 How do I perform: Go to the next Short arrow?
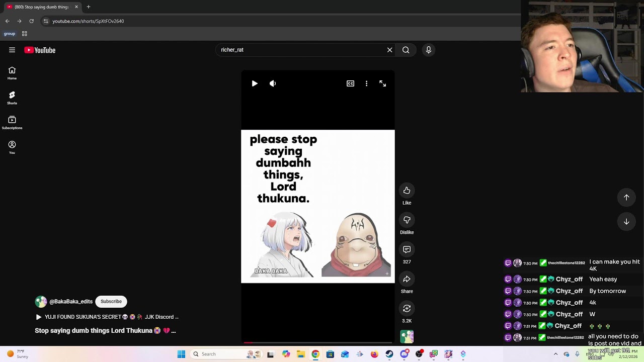626,222
